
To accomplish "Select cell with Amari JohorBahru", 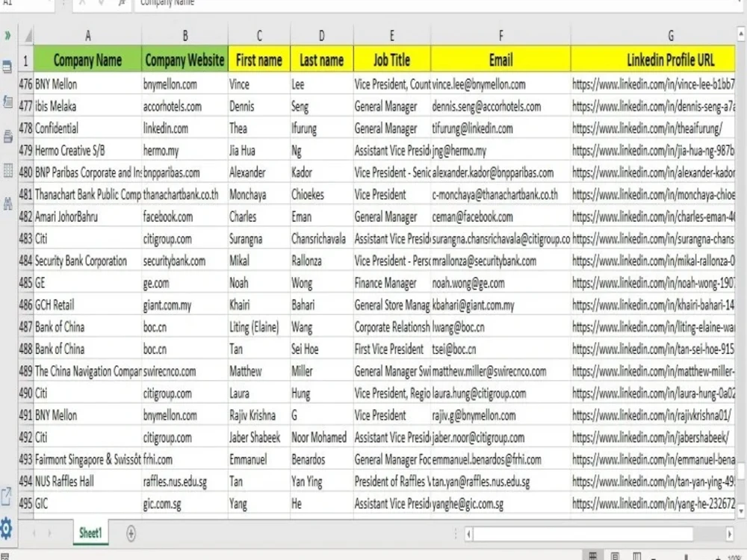I will coord(87,217).
